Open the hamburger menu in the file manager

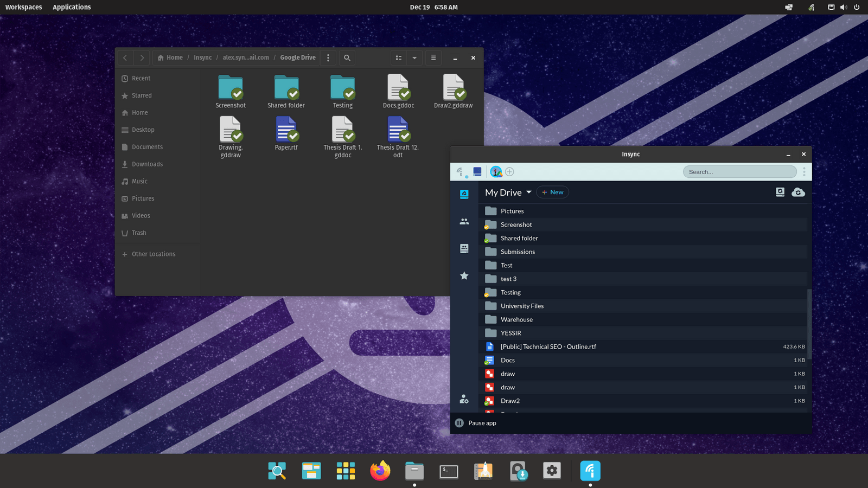(x=433, y=57)
